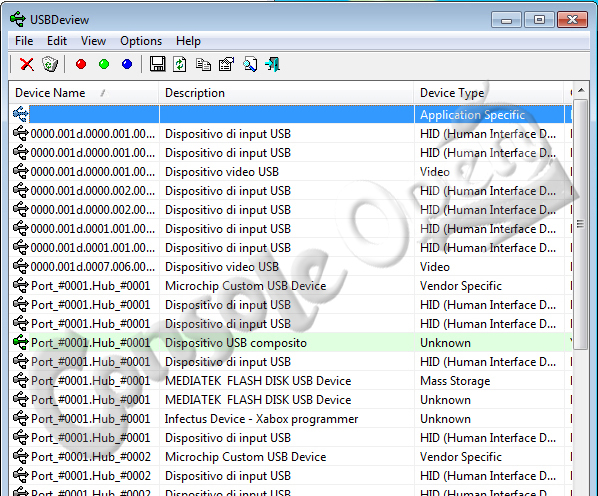Open the File menu

coord(24,41)
